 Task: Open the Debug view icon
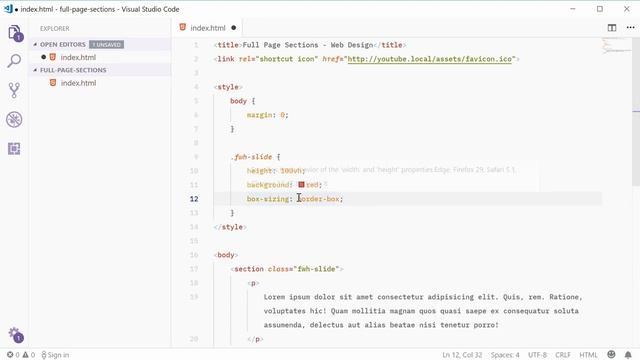[14, 120]
